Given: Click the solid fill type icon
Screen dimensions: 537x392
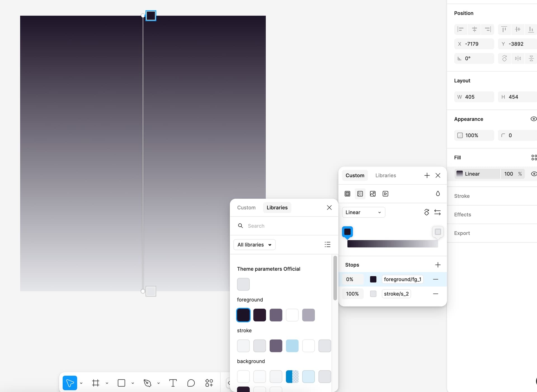Looking at the screenshot, I should (x=347, y=194).
